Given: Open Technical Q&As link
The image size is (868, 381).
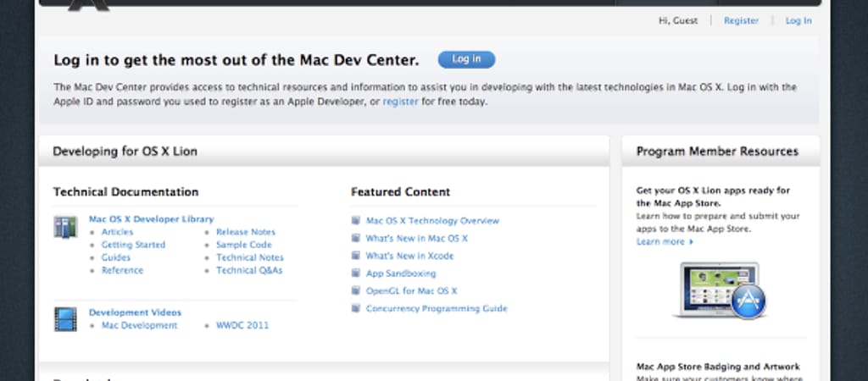Looking at the screenshot, I should pyautogui.click(x=249, y=271).
